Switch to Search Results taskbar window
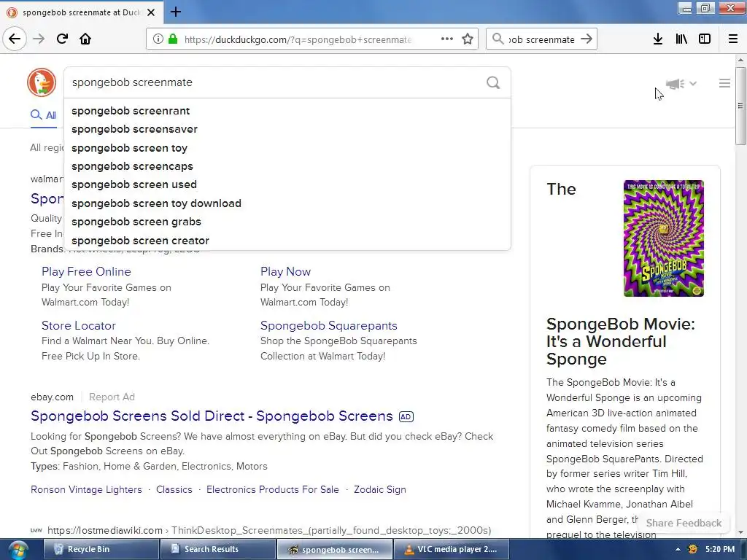The width and height of the screenshot is (747, 560). point(218,549)
